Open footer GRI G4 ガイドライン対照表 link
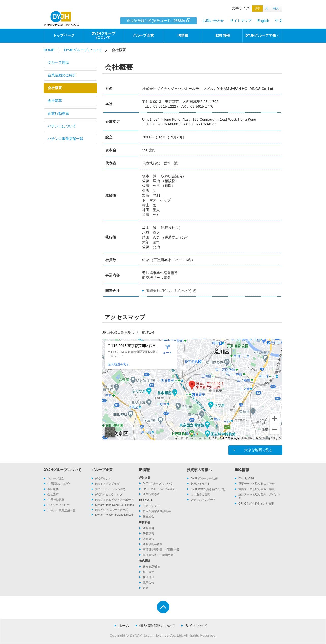The height and width of the screenshot is (644, 326). pyautogui.click(x=256, y=504)
